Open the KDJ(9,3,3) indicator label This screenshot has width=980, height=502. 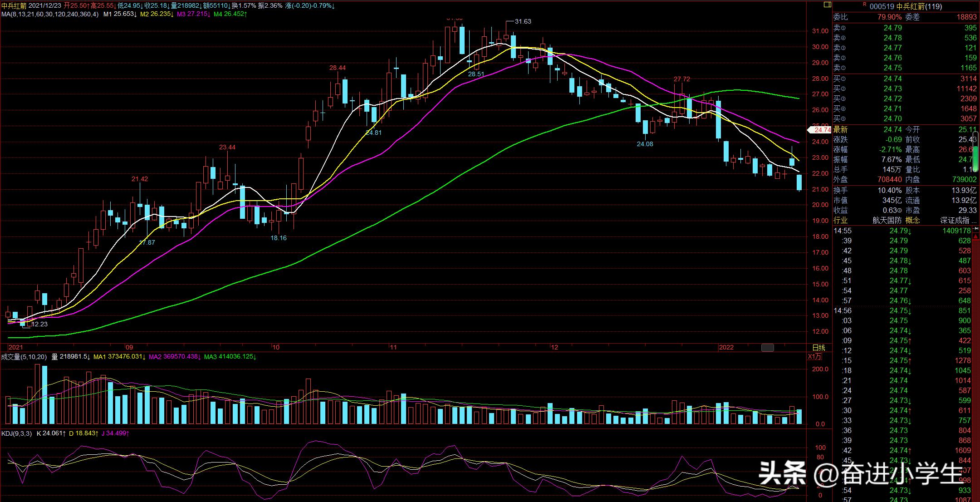(x=16, y=433)
